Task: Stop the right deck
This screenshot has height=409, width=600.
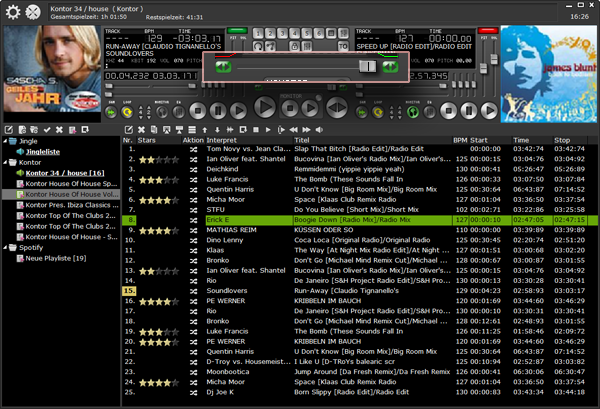Action: pyautogui.click(x=448, y=111)
